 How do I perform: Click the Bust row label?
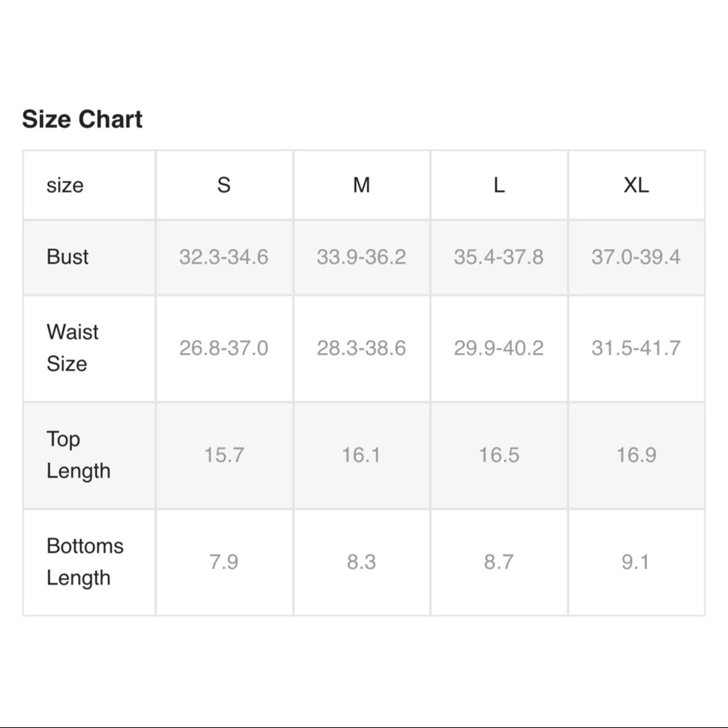[68, 257]
